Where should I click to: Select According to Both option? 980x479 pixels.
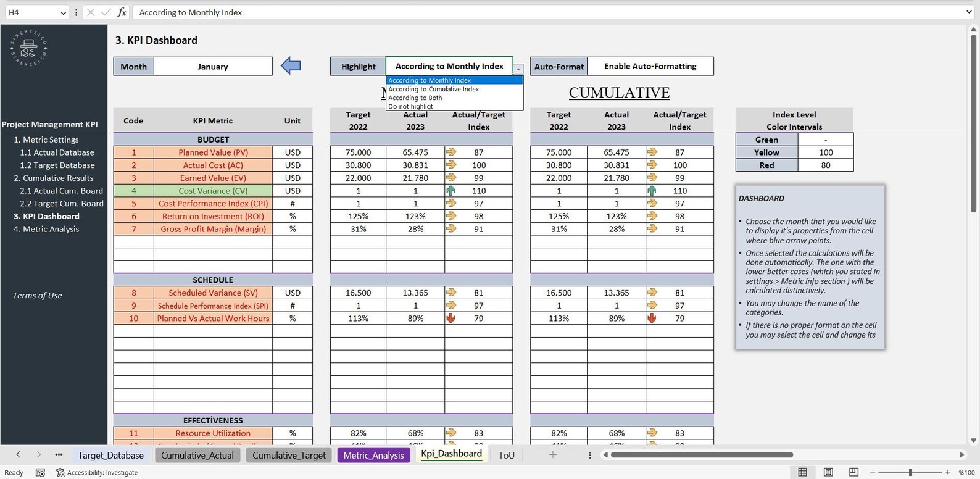tap(454, 98)
